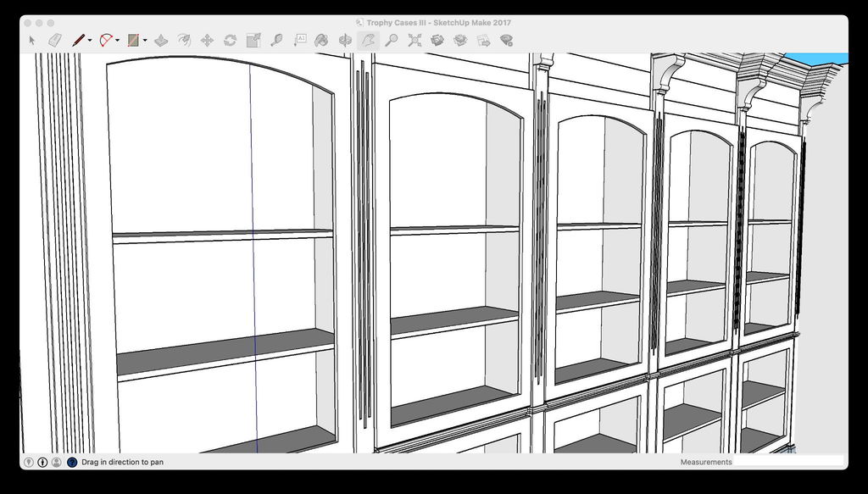The height and width of the screenshot is (494, 868).
Task: Select the Zoom magnifier tool
Action: [x=391, y=40]
